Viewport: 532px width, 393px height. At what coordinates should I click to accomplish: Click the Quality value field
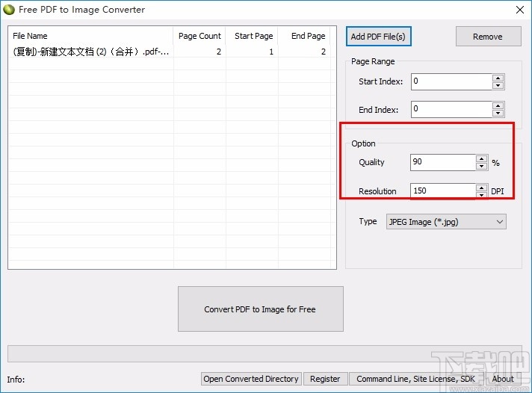[443, 162]
